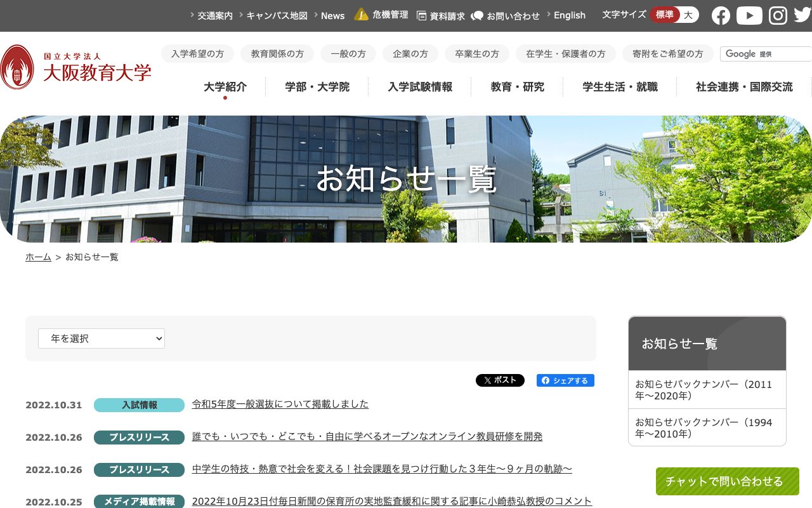812x508 pixels.
Task: Click the Twitter icon at top right
Action: 801,15
